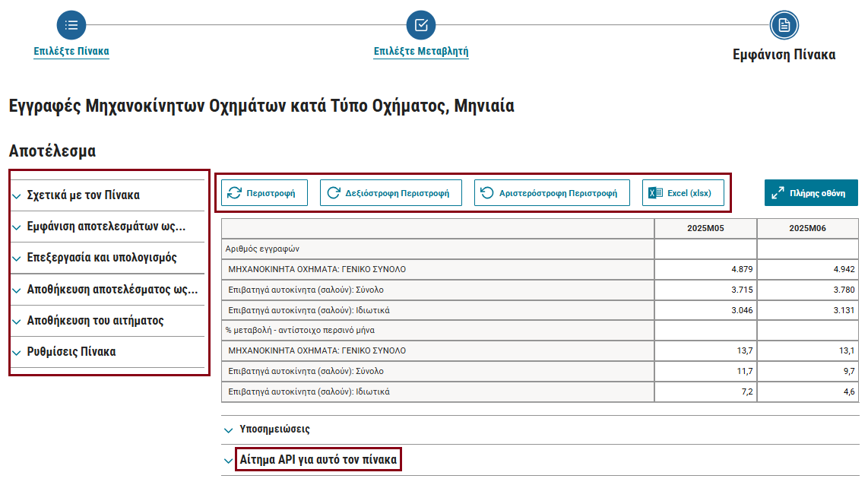This screenshot has width=868, height=485.
Task: Click the document icon for Εμφάνιση Πίνακα step
Action: 784,25
